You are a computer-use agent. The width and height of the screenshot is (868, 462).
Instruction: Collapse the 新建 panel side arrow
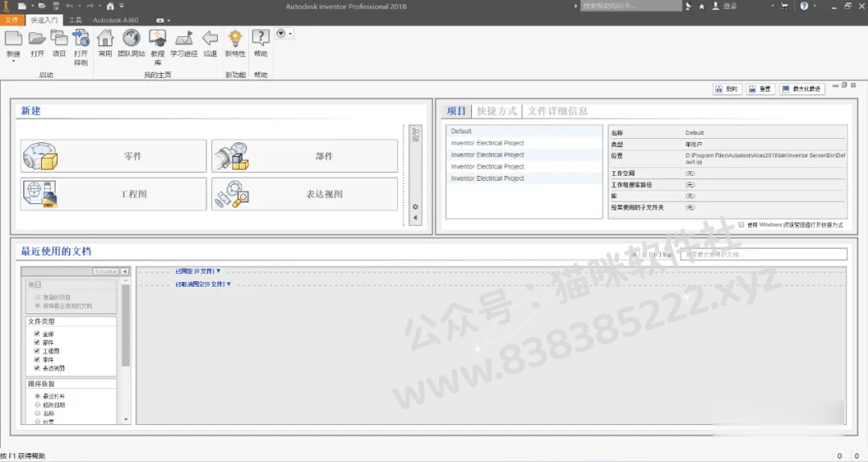coord(416,218)
